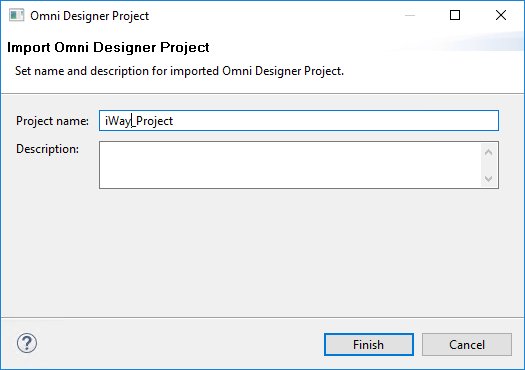Focus the Project name text field

click(299, 121)
